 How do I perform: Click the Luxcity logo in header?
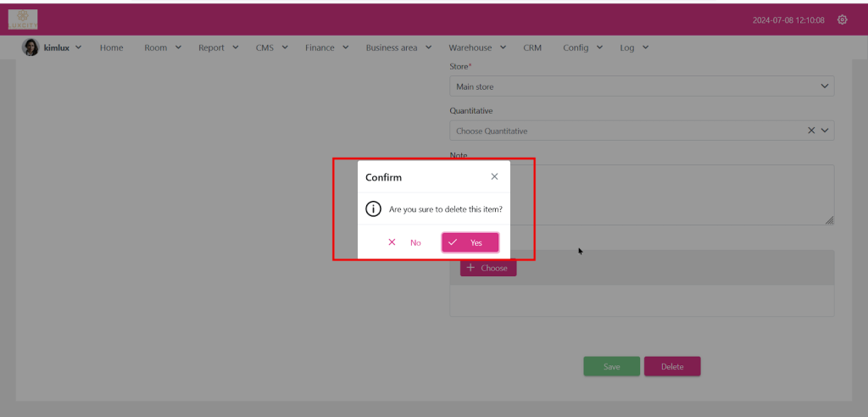pos(23,19)
